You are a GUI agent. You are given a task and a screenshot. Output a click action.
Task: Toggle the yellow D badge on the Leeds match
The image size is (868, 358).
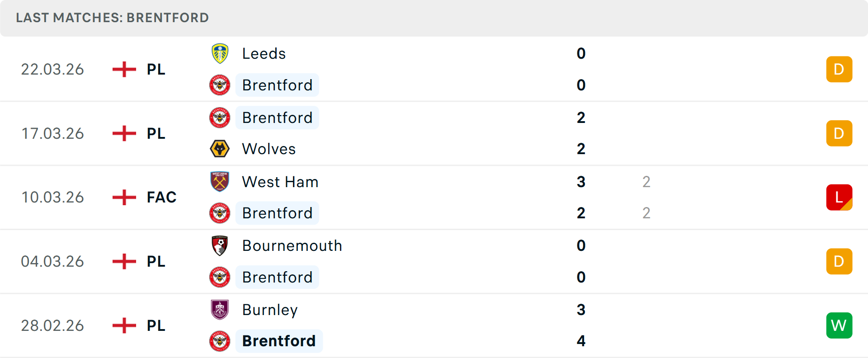tap(839, 69)
